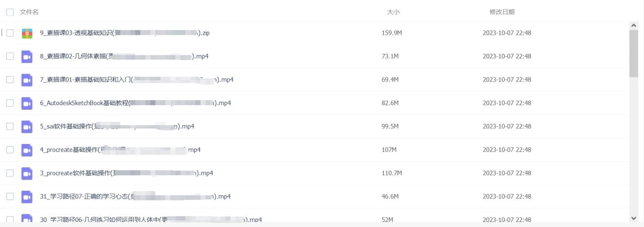This screenshot has width=644, height=227.
Task: Toggle the select-all checkbox beside 文件名
Action: (10, 12)
